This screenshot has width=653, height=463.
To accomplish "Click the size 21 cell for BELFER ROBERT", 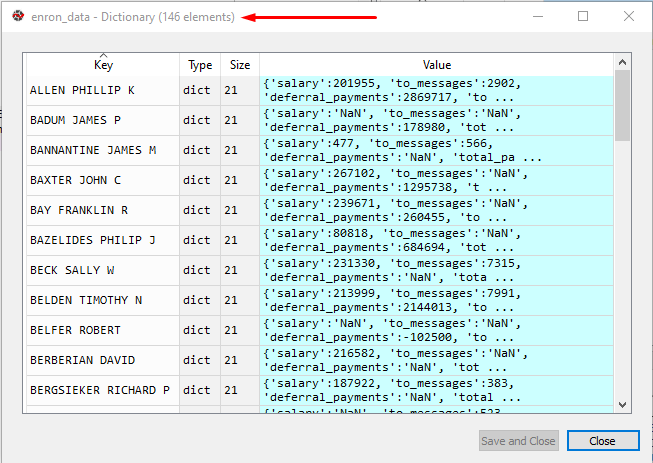I will (240, 330).
